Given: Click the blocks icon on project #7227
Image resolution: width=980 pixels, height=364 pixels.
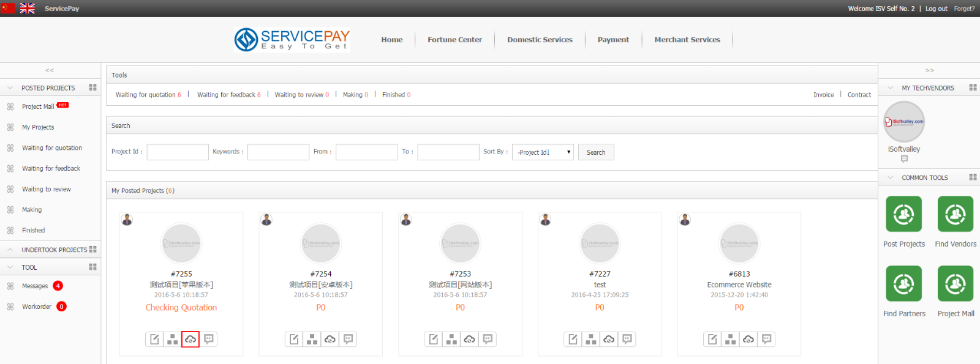Looking at the screenshot, I should coord(591,339).
